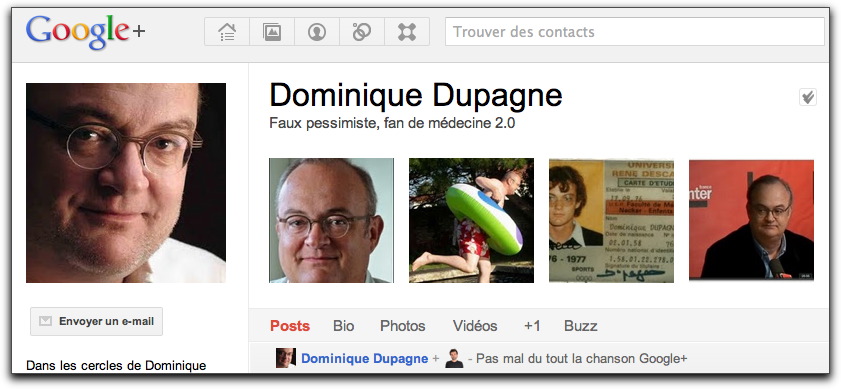Click the Google+ logo
Image resolution: width=841 pixels, height=389 pixels.
[85, 32]
